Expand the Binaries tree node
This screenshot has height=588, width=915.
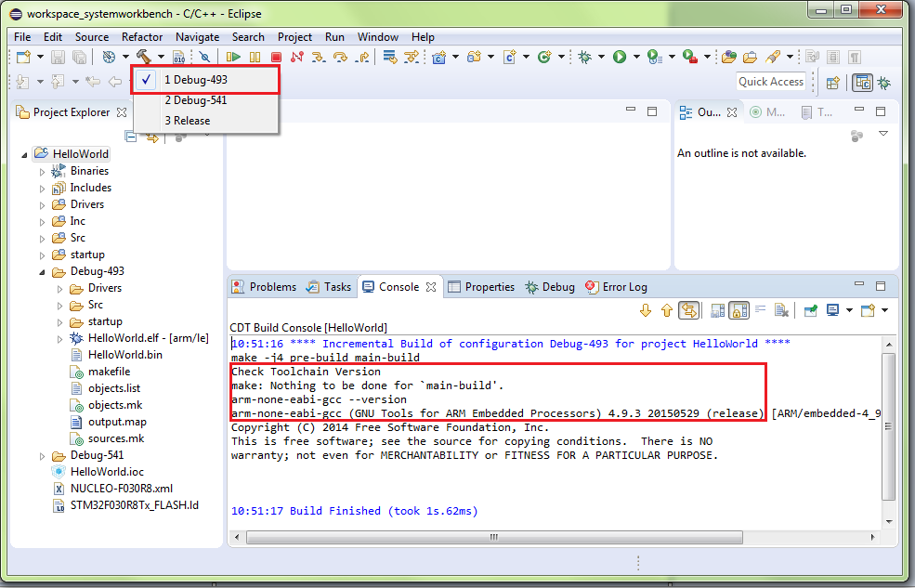coord(42,172)
